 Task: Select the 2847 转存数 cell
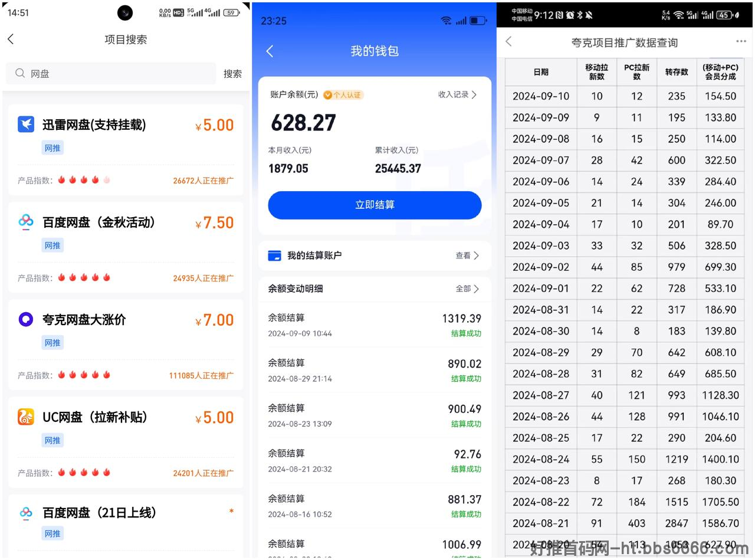click(x=677, y=523)
